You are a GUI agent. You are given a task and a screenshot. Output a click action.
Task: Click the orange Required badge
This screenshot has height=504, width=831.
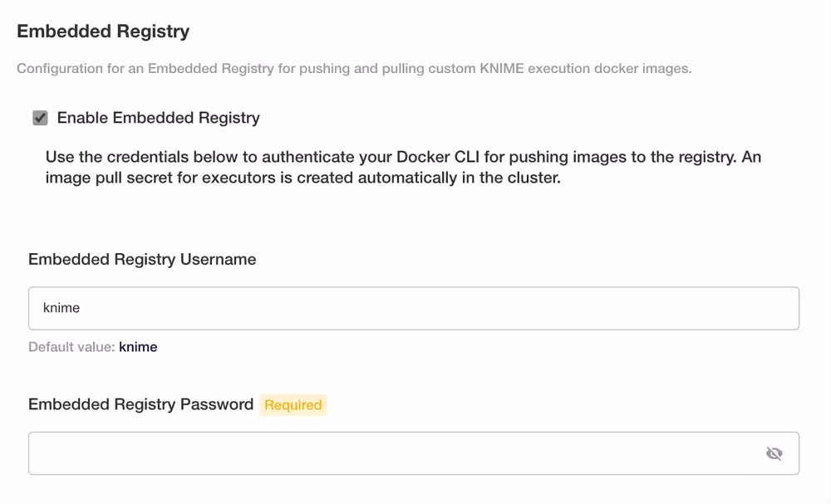pyautogui.click(x=293, y=405)
